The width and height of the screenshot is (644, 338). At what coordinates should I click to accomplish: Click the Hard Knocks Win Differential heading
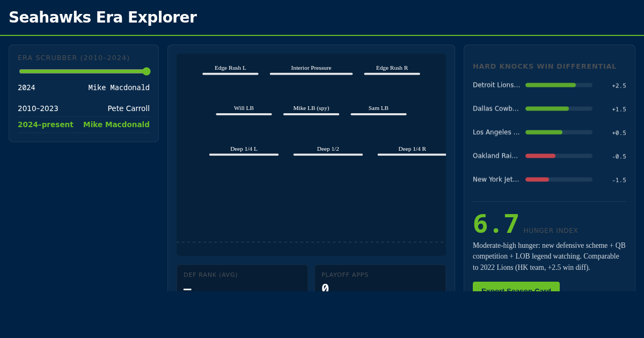(x=545, y=66)
